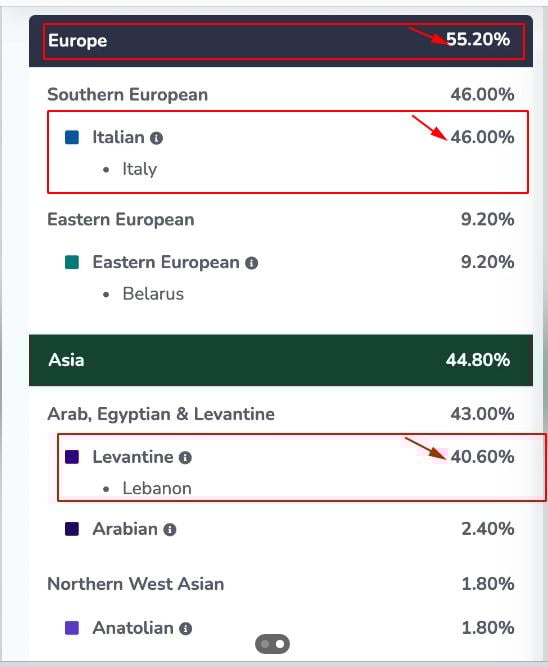The image size is (548, 667).
Task: Select the teal Eastern European swatch
Action: coord(72,262)
